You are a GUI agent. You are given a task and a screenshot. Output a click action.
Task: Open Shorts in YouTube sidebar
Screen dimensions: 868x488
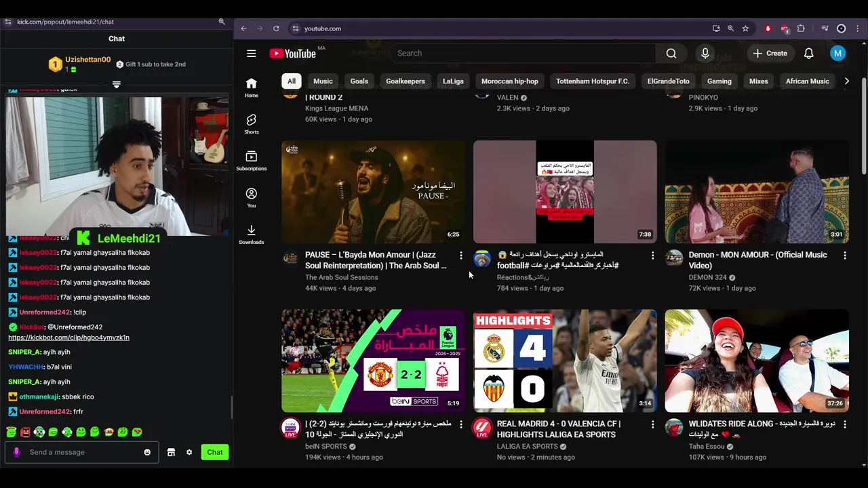[x=252, y=124]
